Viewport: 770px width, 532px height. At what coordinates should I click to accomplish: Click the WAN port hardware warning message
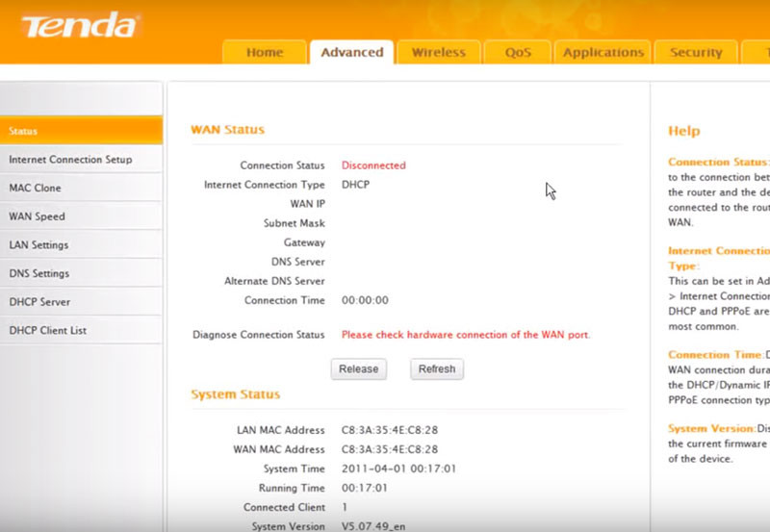tap(466, 335)
